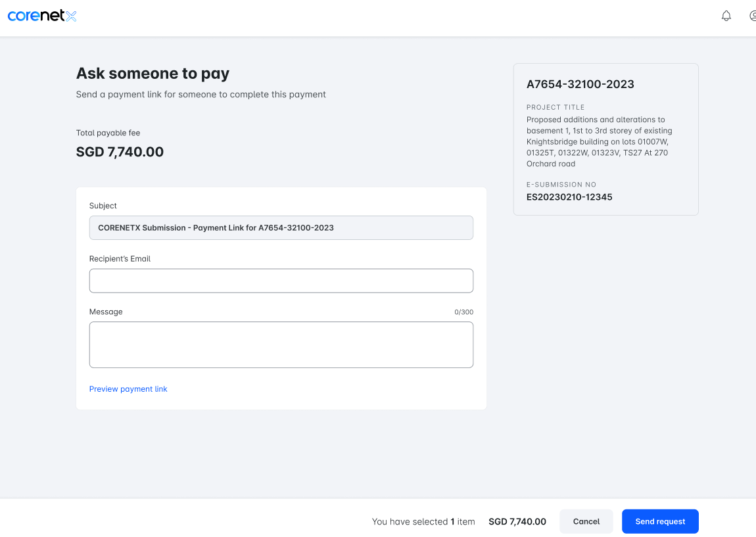Open Preview payment link
The width and height of the screenshot is (756, 537).
click(x=128, y=388)
